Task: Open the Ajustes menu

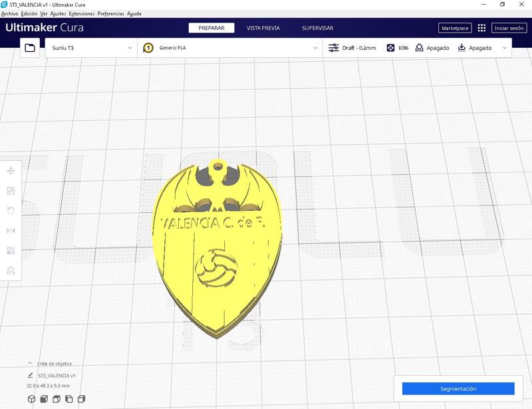Action: (58, 13)
